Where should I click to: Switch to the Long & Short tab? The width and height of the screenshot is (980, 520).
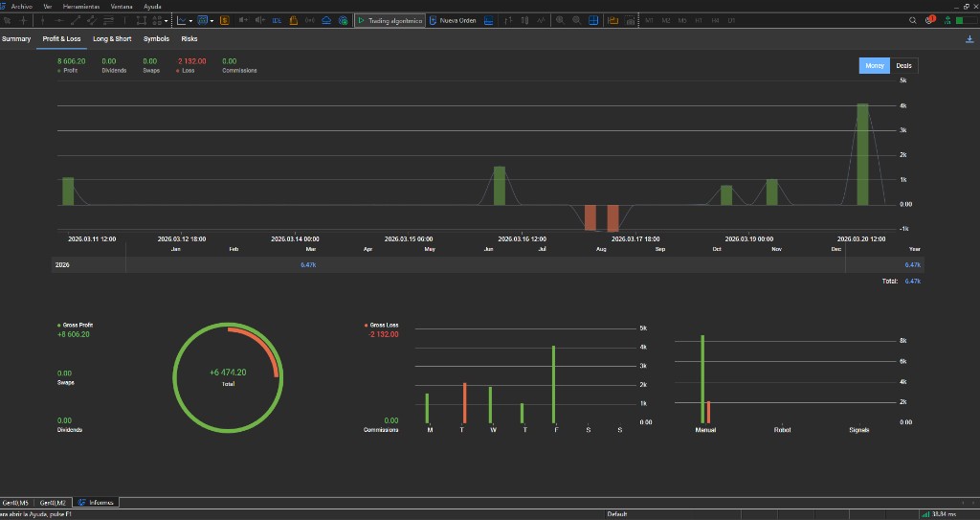point(112,39)
